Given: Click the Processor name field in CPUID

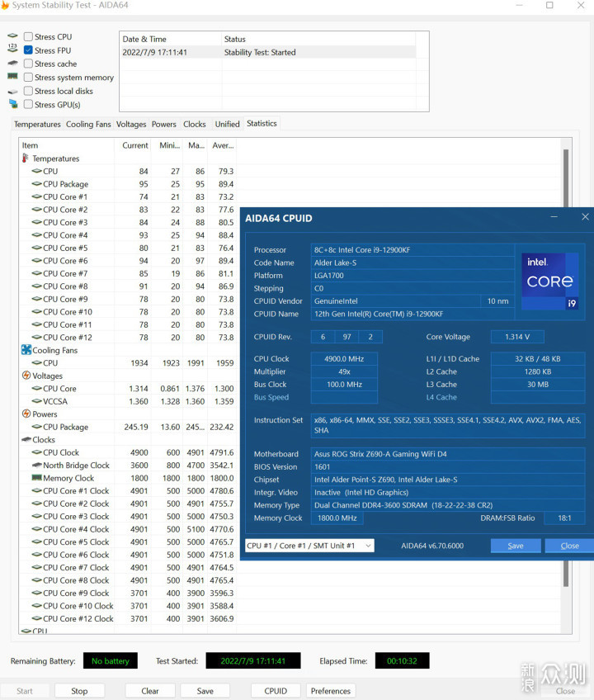Looking at the screenshot, I should coord(412,249).
